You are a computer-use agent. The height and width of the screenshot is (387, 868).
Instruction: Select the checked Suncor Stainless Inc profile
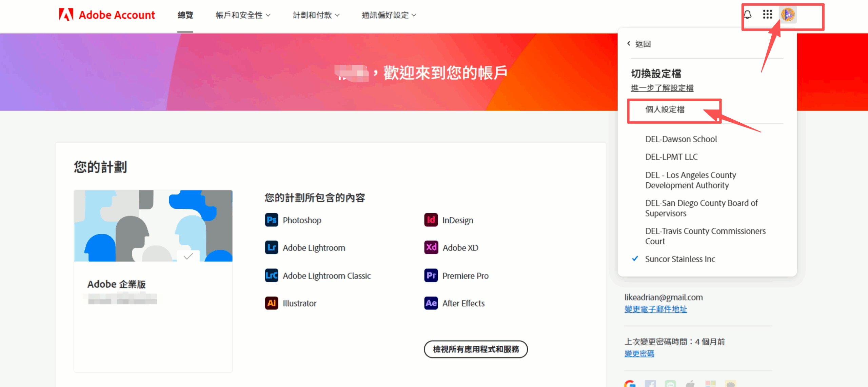(680, 259)
